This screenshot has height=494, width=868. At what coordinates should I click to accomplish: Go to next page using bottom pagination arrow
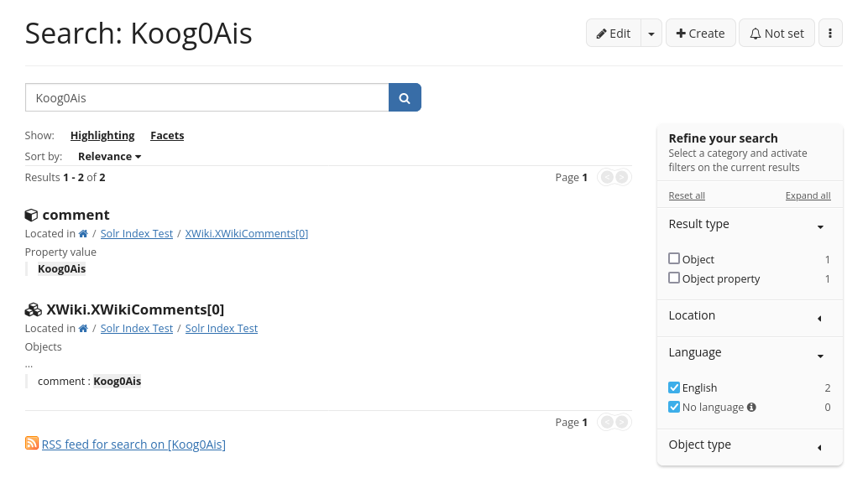(622, 422)
